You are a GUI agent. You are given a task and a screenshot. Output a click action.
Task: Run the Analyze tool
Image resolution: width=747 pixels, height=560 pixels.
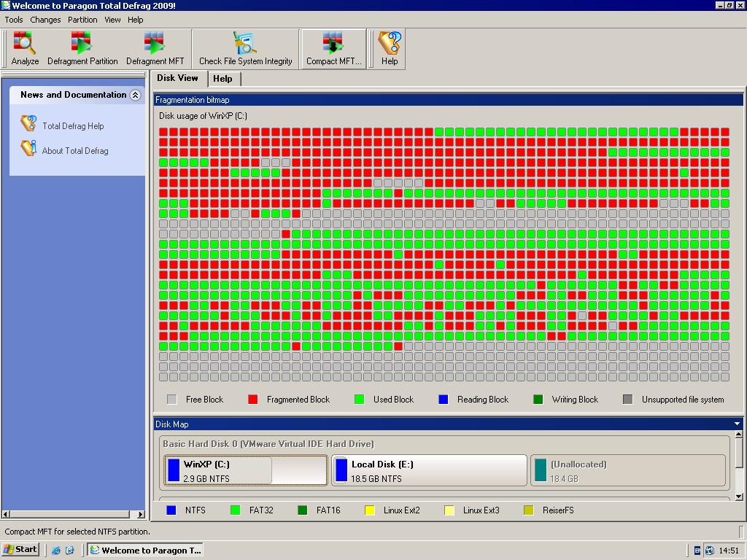(x=25, y=49)
